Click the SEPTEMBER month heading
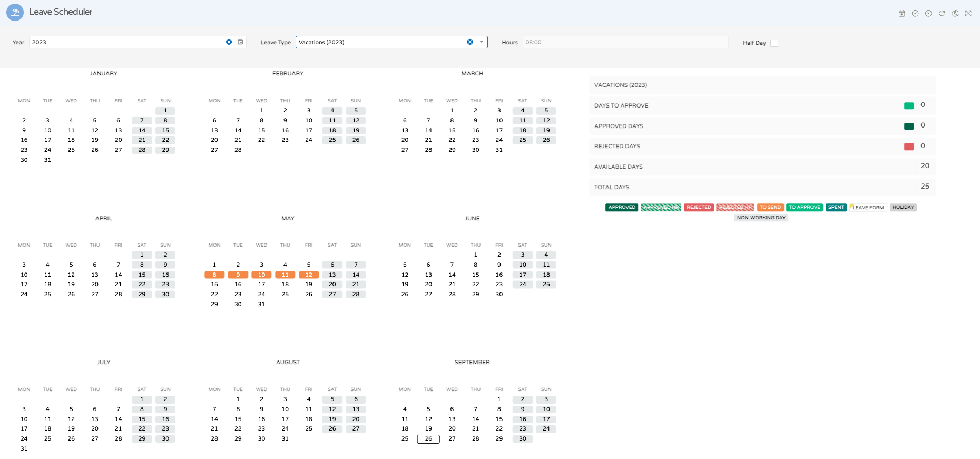 tap(472, 363)
